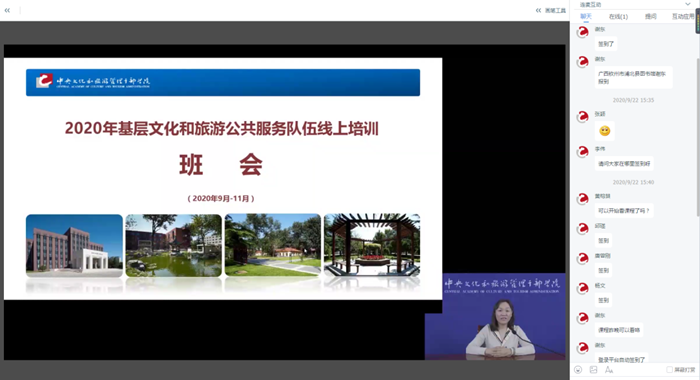Click the presenter video thumbnail
Image resolution: width=700 pixels, height=380 pixels.
click(x=495, y=316)
